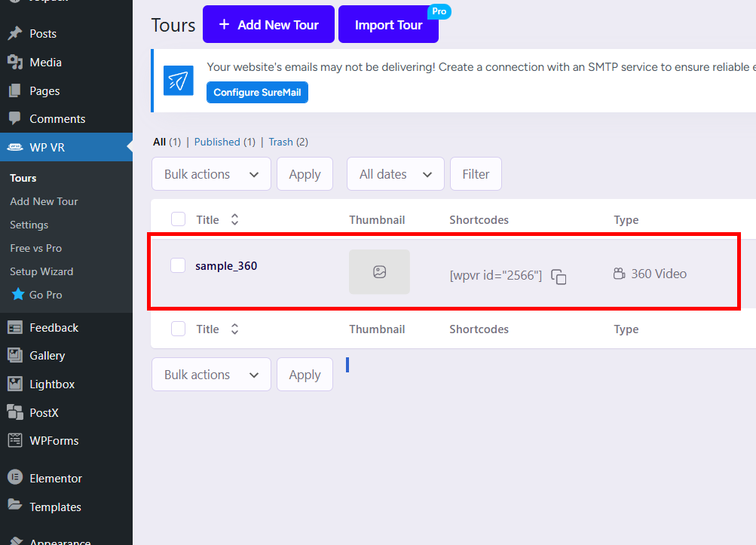Show Published tours filter
Screen dimensions: 756x545
coord(217,142)
